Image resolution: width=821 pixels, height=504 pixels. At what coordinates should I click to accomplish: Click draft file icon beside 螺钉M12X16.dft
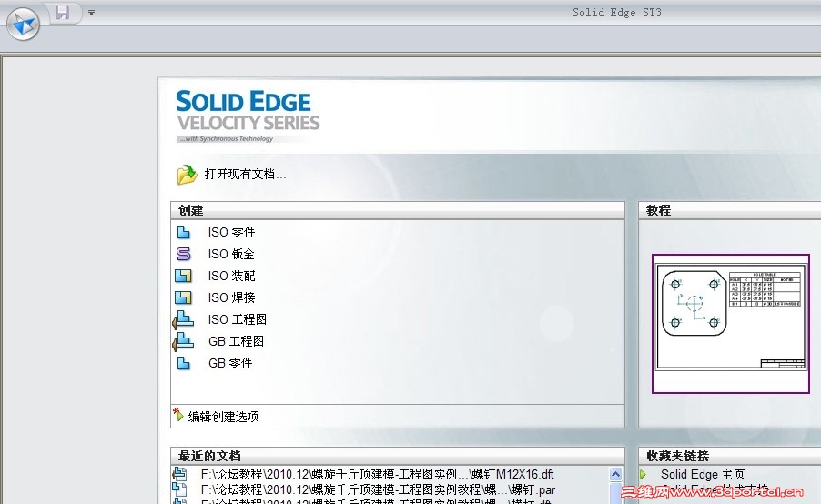point(179,474)
